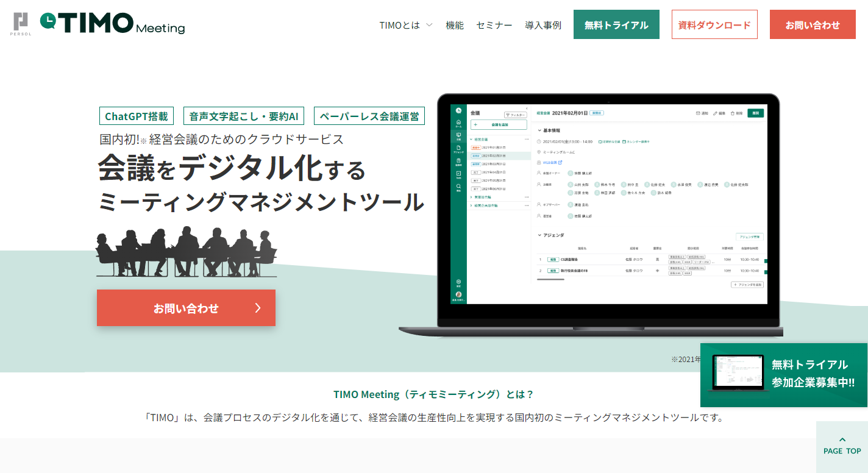Click the large red お問い合わせ hero button
The image size is (868, 473).
186,308
